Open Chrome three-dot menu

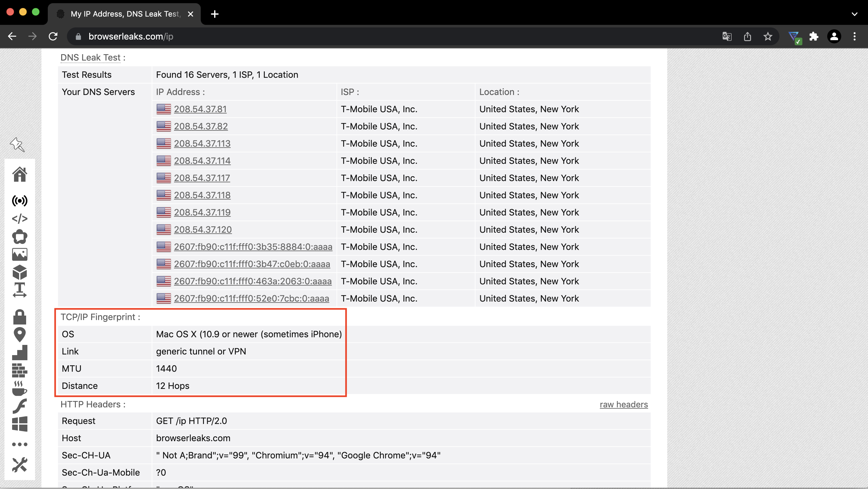(x=854, y=36)
